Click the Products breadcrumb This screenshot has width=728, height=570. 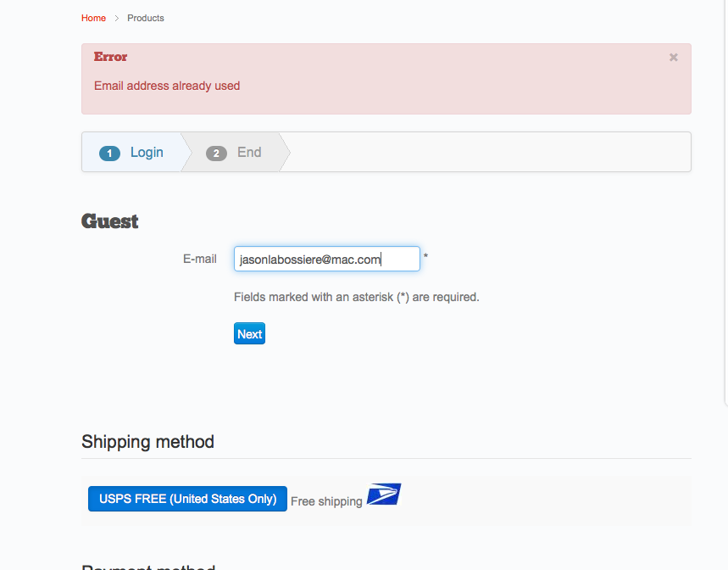pyautogui.click(x=146, y=18)
